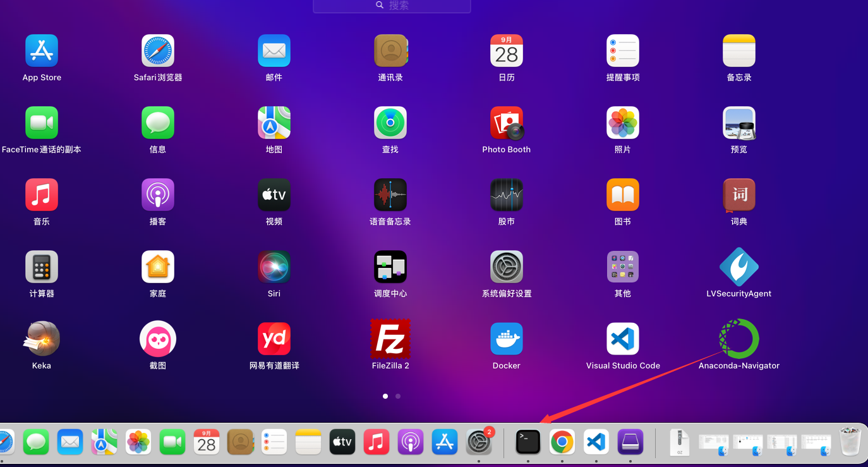Viewport: 868px width, 467px height.
Task: Launch Safari浏览器 from Launchpad
Action: 158,51
